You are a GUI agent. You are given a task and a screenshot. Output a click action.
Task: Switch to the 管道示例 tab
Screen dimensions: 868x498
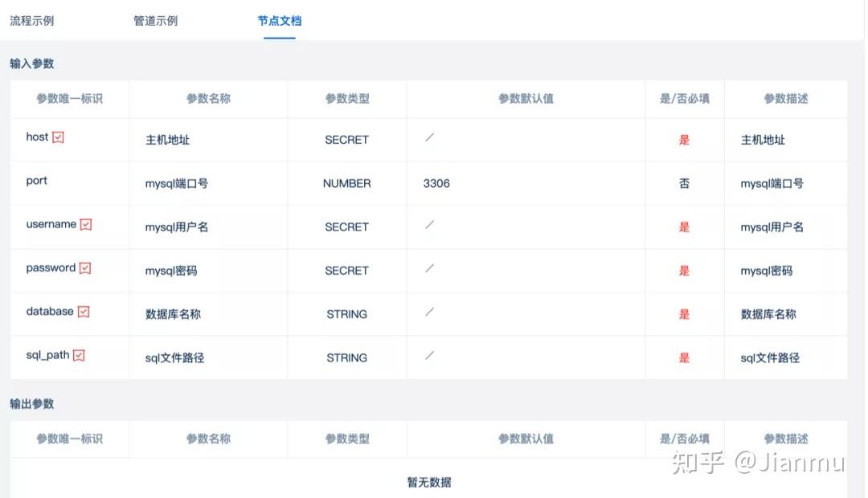click(x=156, y=21)
